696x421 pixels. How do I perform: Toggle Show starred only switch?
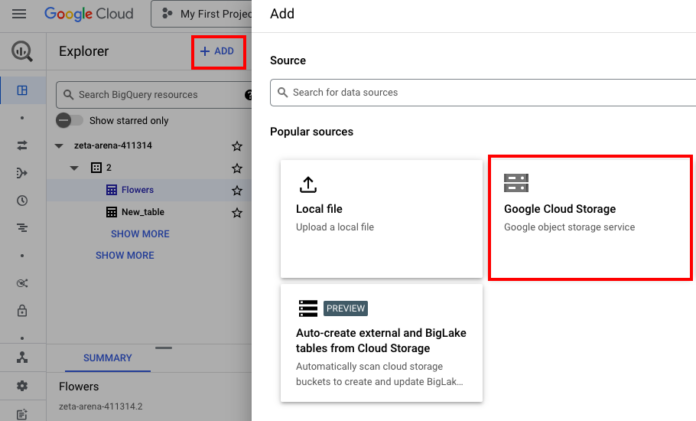[69, 120]
